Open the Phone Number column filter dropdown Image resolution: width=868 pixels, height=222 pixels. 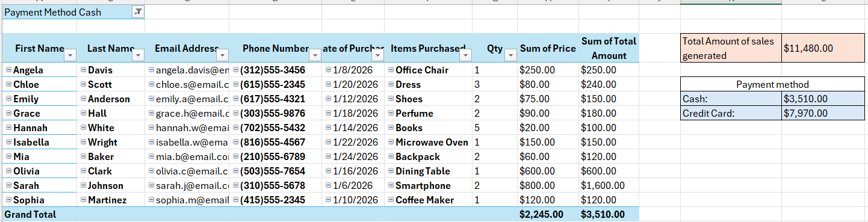pyautogui.click(x=315, y=55)
